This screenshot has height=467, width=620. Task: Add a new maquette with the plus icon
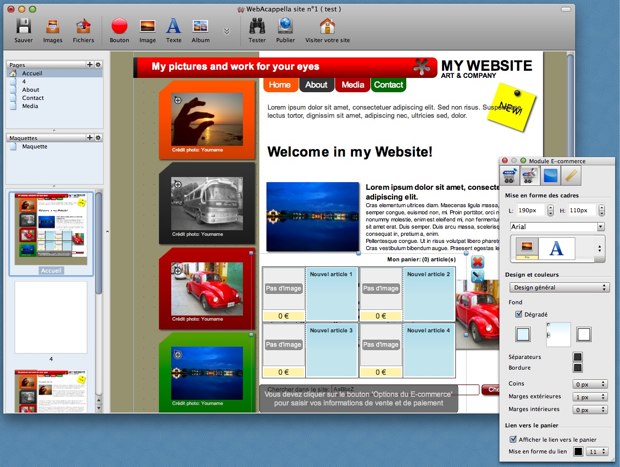tap(89, 138)
